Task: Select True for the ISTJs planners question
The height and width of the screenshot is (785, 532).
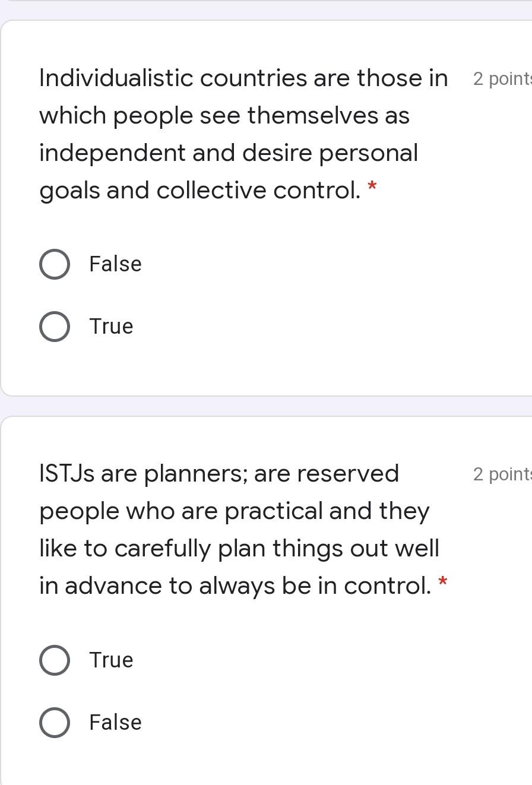Action: [x=54, y=660]
